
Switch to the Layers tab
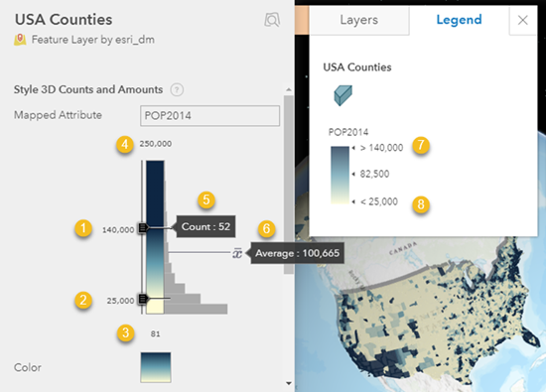(359, 20)
